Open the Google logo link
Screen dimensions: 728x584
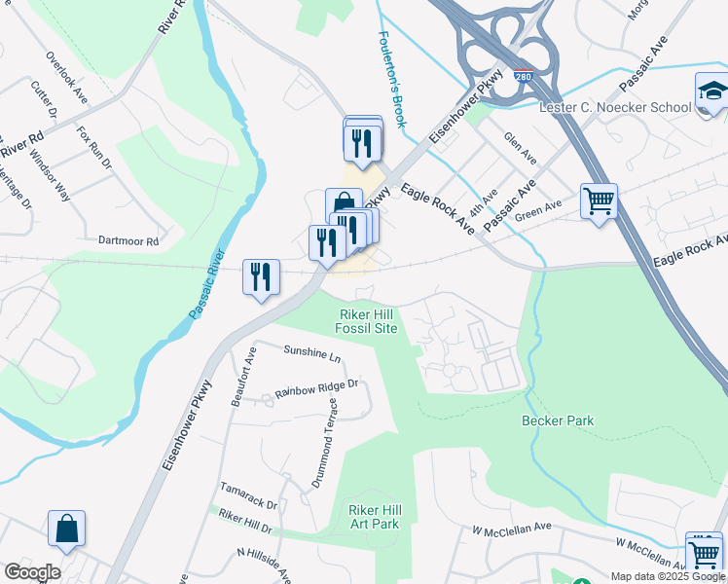coord(32,572)
